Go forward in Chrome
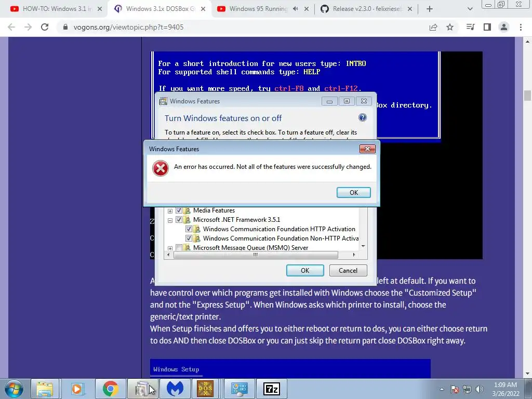 [28, 27]
